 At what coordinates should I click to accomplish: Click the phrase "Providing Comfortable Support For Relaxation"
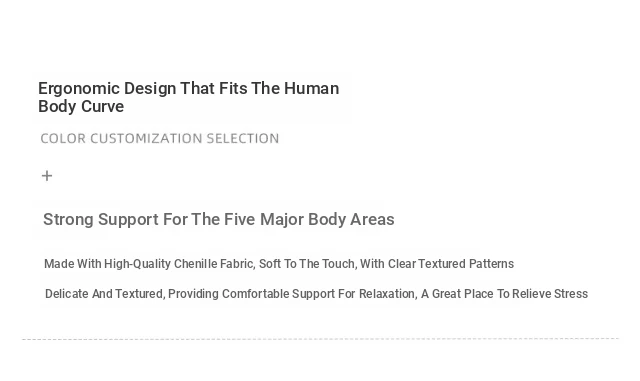(292, 294)
